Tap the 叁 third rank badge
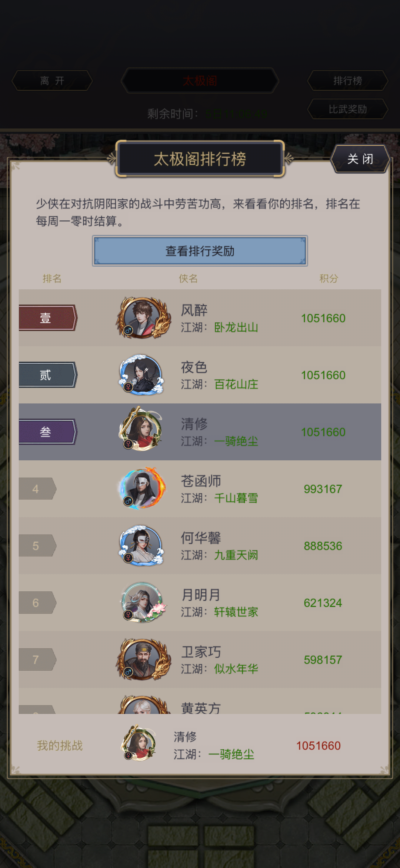The width and height of the screenshot is (400, 868). (x=48, y=432)
